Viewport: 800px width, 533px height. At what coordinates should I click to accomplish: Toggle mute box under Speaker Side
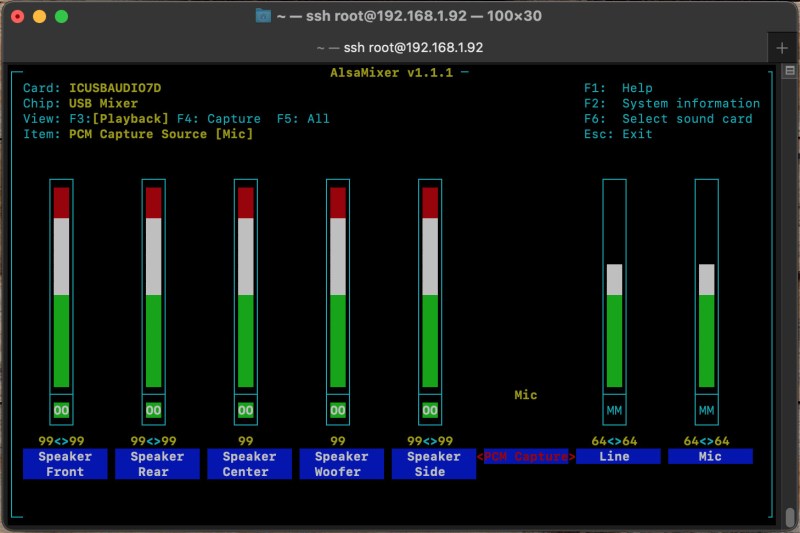click(430, 410)
